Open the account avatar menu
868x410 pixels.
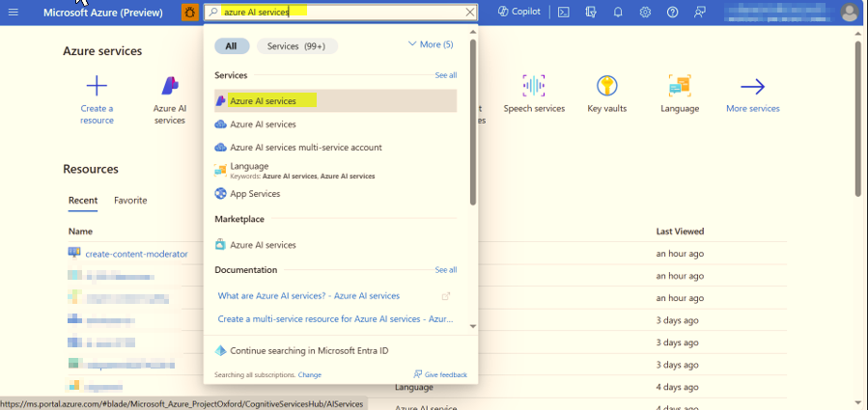(849, 12)
